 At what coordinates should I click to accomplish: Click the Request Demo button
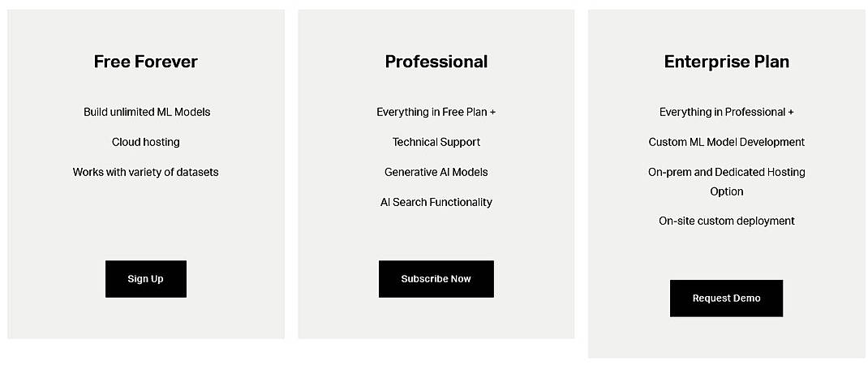(x=726, y=298)
